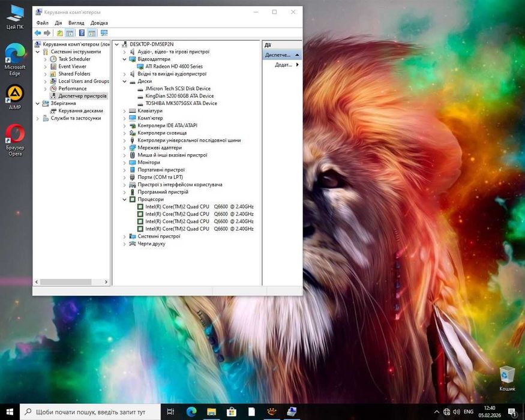
Task: Select Програмний пристрій category
Action: (x=163, y=192)
